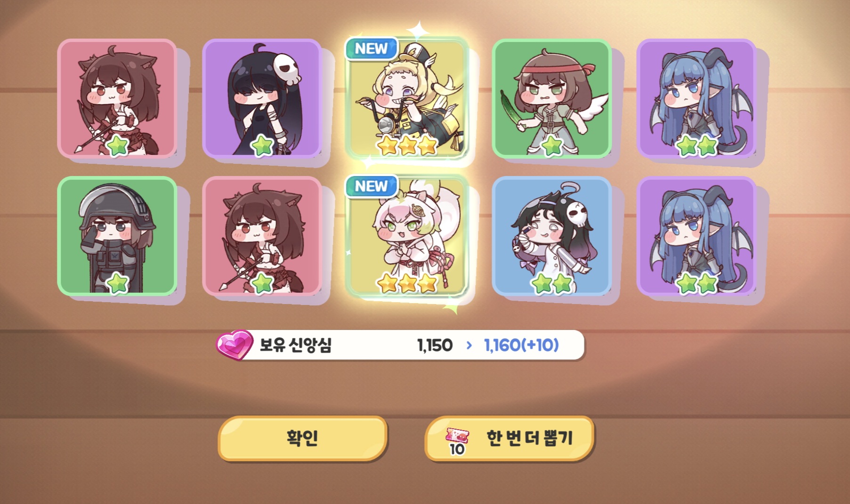Click 한 번 더 뽑기 draw again button

tap(509, 438)
